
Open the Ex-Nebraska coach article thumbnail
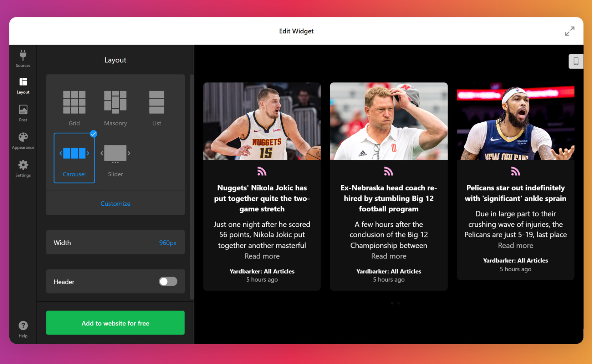[x=388, y=121]
